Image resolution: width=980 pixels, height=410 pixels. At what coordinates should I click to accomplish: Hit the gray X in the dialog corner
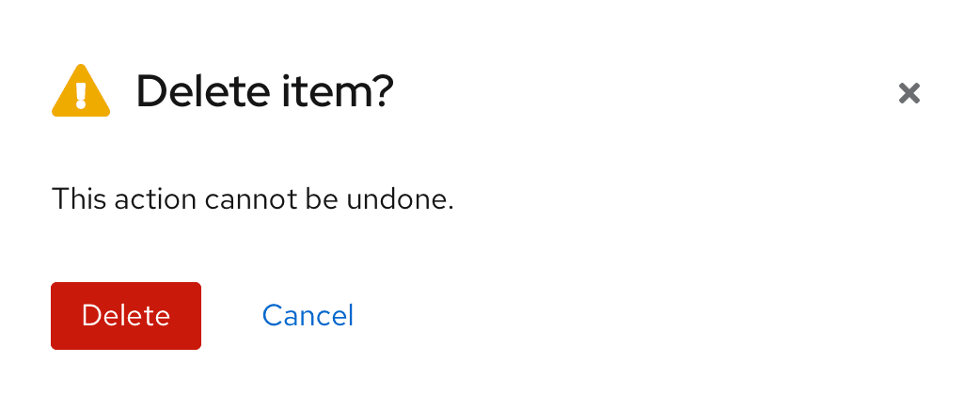click(909, 93)
